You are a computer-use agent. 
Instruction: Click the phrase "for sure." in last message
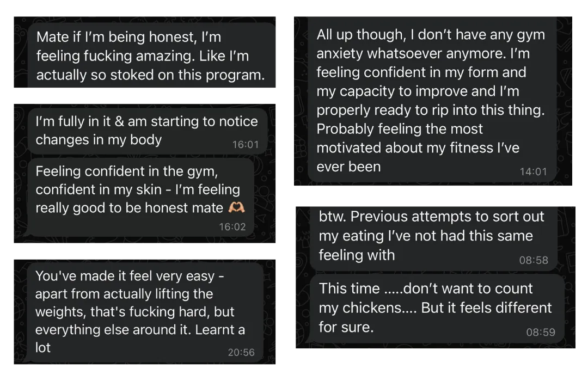click(x=346, y=327)
